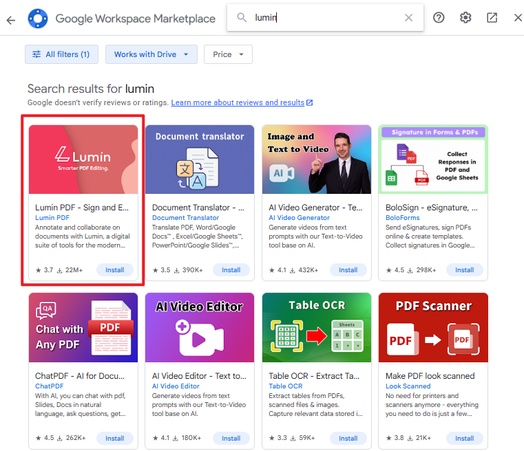Open the Document Translator developer link
Screen dimensions: 524x451
click(x=185, y=217)
